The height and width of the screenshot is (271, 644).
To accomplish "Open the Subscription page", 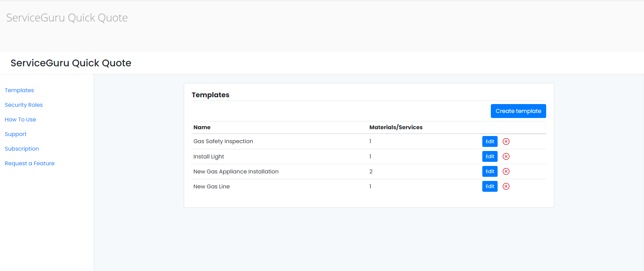I will click(x=22, y=149).
